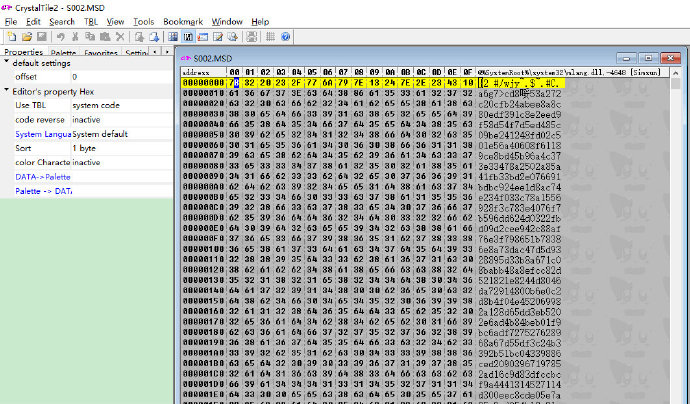This screenshot has width=690, height=404.
Task: Save the file via the floppy icon
Action: [41, 37]
